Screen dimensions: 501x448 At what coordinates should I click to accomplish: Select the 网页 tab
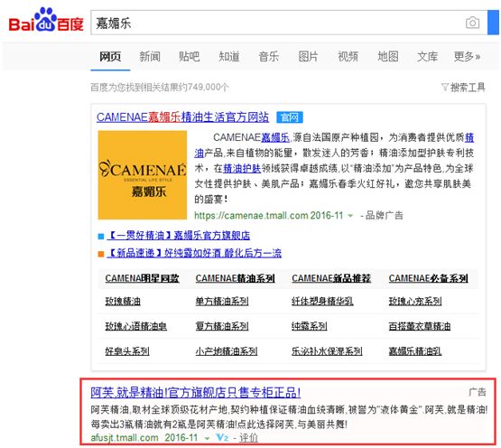click(110, 57)
